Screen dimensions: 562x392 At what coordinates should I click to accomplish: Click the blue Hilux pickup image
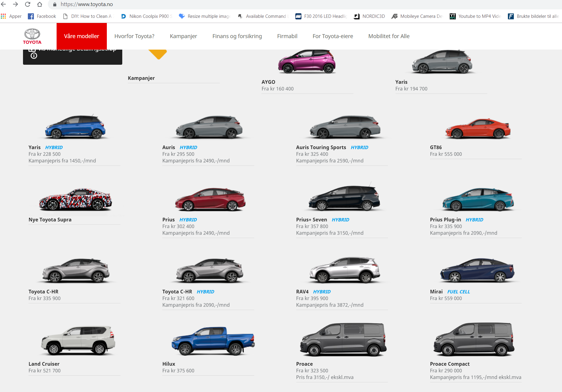point(213,341)
